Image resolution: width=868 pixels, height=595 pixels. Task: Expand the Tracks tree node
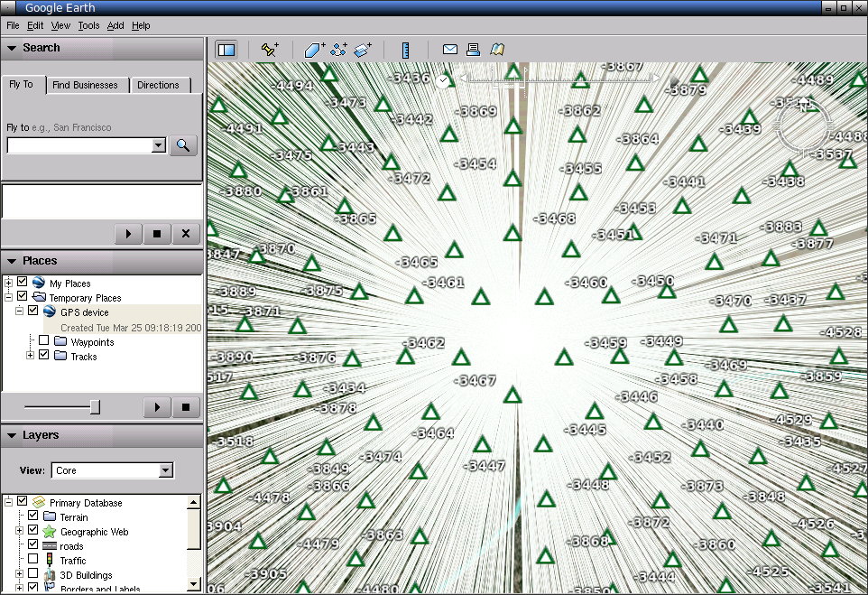click(31, 356)
